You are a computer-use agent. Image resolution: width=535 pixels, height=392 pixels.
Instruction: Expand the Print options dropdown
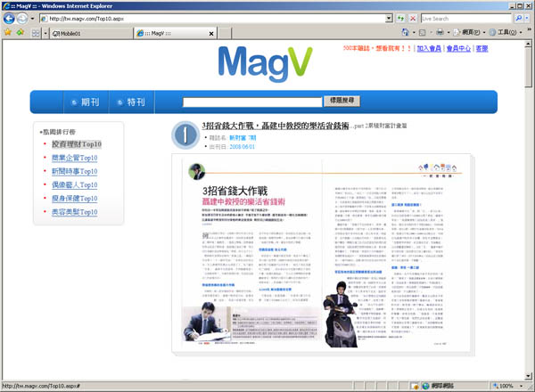click(449, 33)
